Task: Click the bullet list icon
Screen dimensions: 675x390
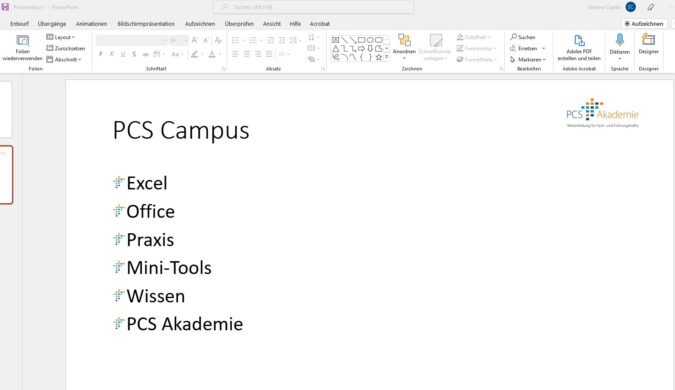Action: pyautogui.click(x=235, y=40)
